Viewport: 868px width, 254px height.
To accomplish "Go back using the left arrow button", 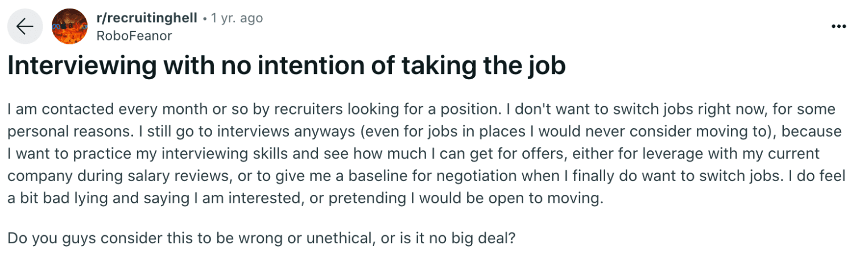I will click(x=24, y=27).
